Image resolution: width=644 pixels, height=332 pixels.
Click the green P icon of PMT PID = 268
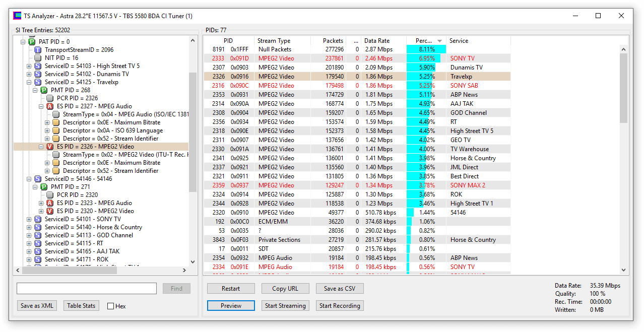coord(44,90)
